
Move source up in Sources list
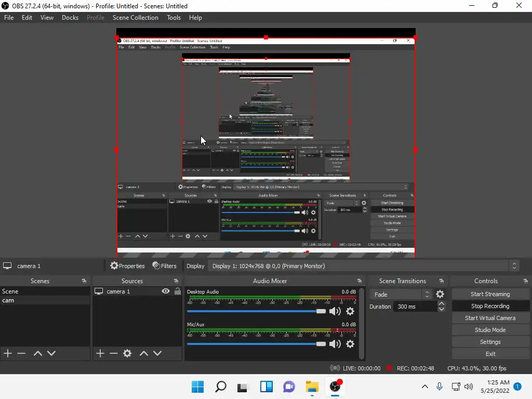pyautogui.click(x=144, y=353)
